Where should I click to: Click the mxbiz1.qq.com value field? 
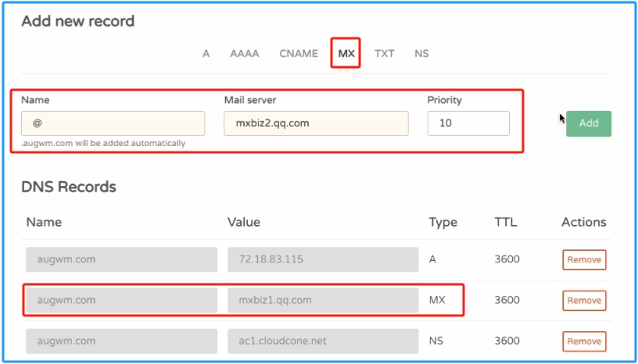coord(323,300)
